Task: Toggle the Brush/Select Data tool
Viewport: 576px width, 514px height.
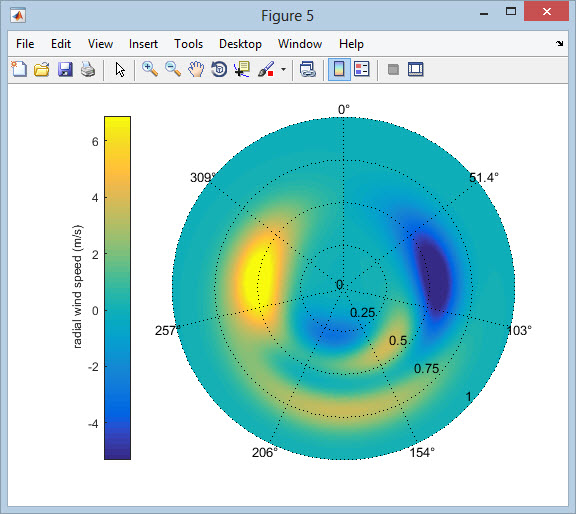Action: [266, 69]
